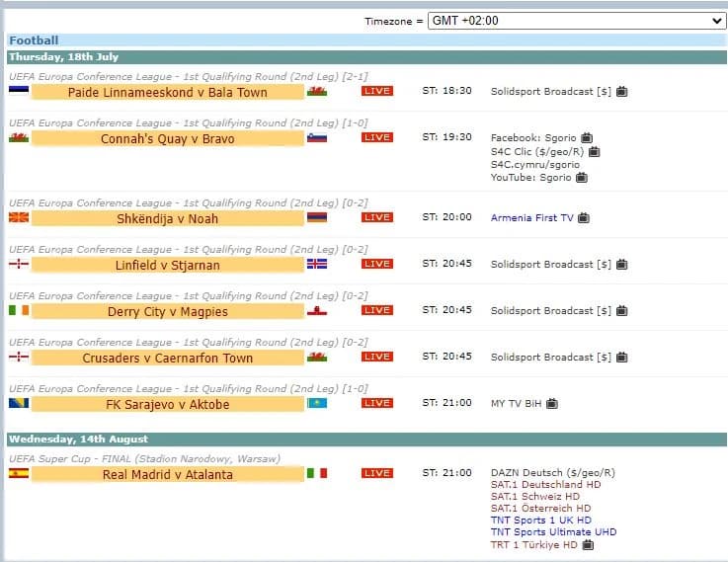Select the Shkëndija v Noah fixture
Viewport: 728px width, 562px height.
click(x=168, y=218)
